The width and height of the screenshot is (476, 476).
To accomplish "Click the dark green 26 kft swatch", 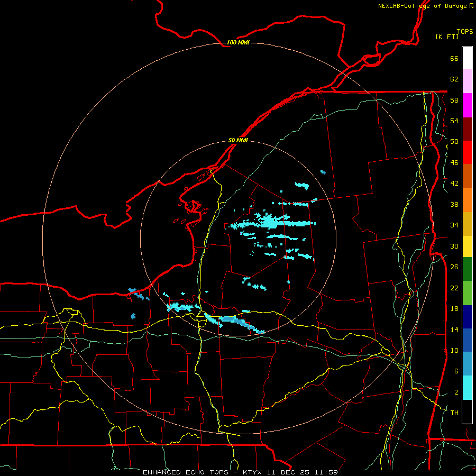I will 467,269.
